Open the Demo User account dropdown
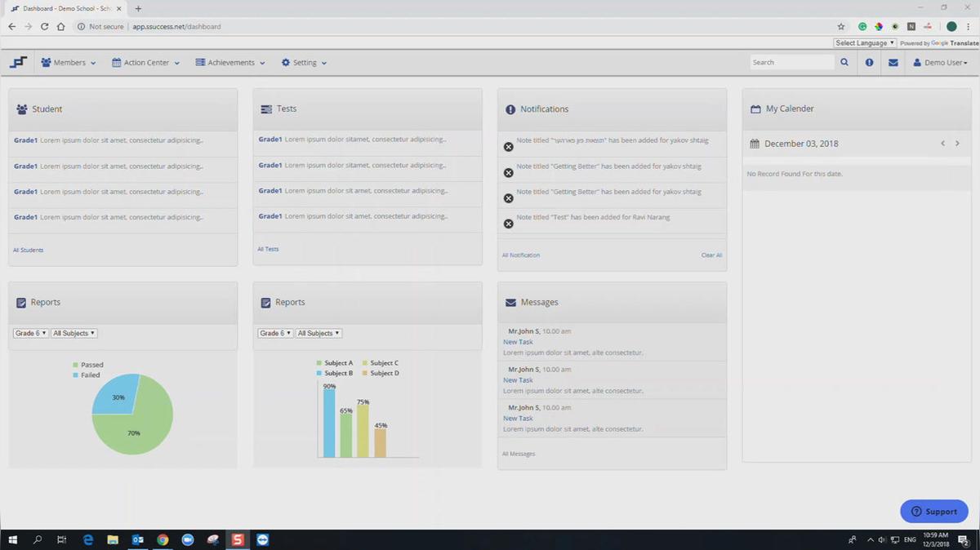This screenshot has height=550, width=980. click(x=940, y=63)
